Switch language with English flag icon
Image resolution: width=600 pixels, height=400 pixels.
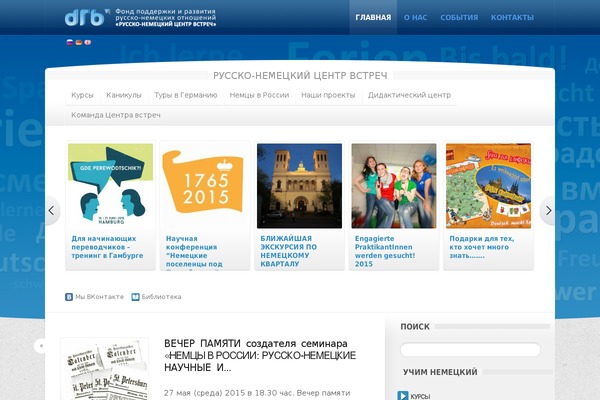click(88, 42)
